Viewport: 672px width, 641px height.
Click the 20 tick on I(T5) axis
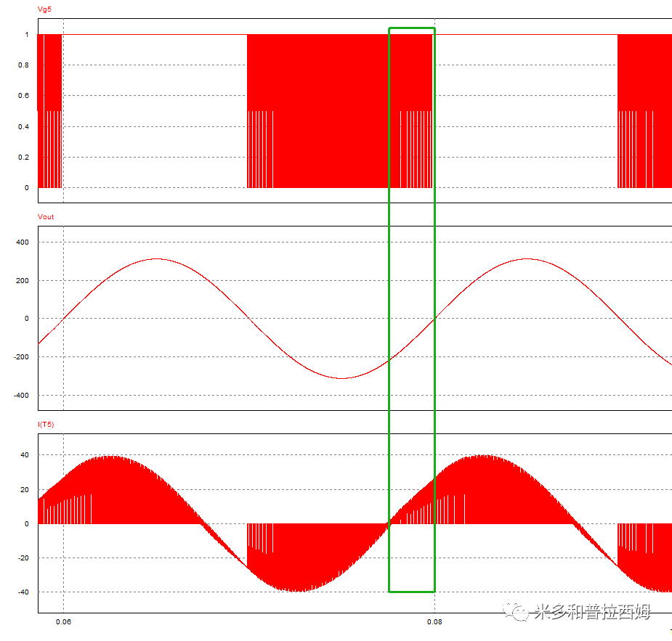25,489
